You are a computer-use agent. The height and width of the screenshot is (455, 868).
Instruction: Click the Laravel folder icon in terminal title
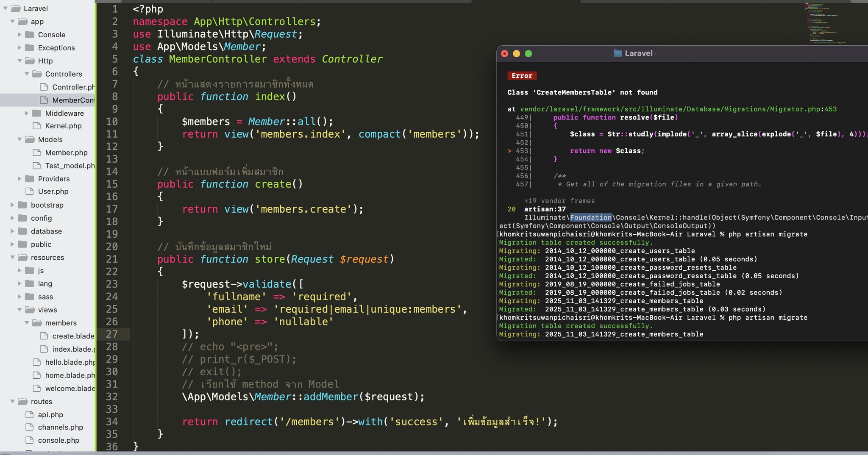618,53
